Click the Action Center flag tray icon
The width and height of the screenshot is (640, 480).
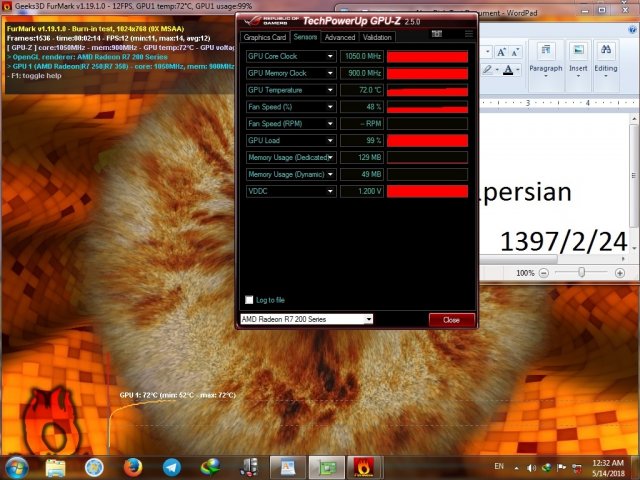[x=562, y=468]
